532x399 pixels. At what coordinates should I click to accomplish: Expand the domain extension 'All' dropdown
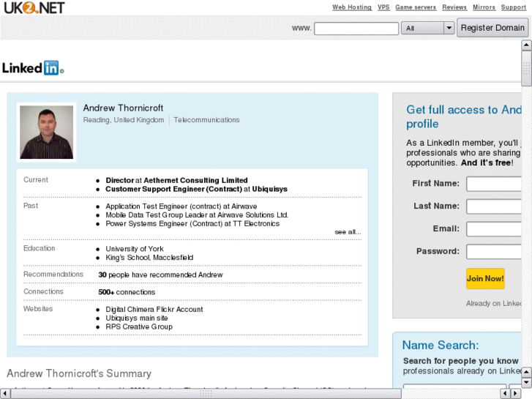point(427,28)
